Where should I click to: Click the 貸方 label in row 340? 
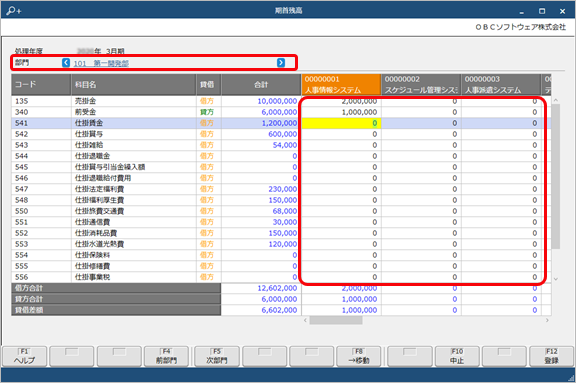[x=207, y=112]
